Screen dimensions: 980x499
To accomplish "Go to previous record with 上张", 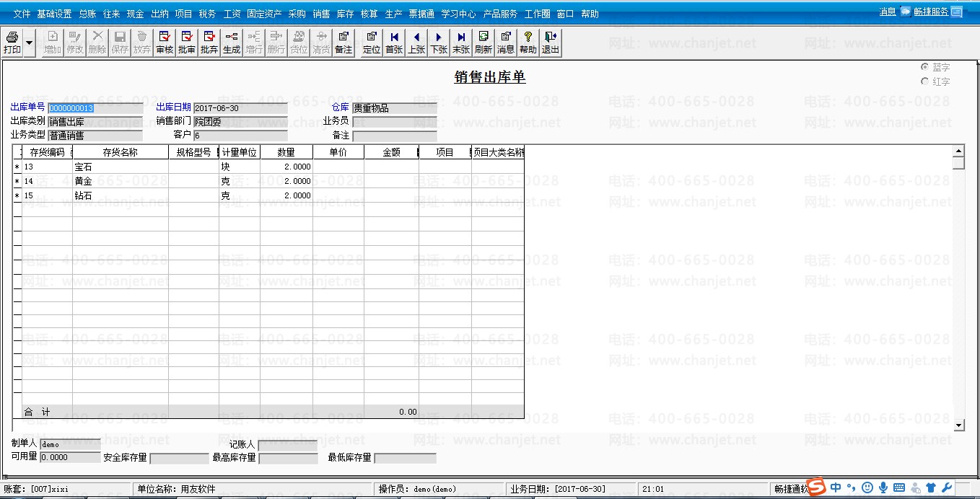I will tap(416, 43).
